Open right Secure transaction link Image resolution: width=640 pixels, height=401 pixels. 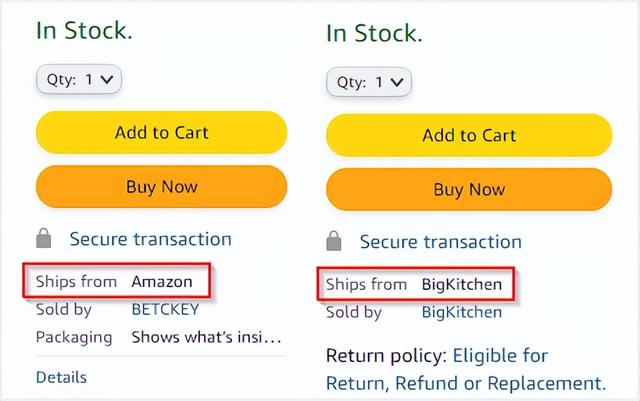(440, 242)
